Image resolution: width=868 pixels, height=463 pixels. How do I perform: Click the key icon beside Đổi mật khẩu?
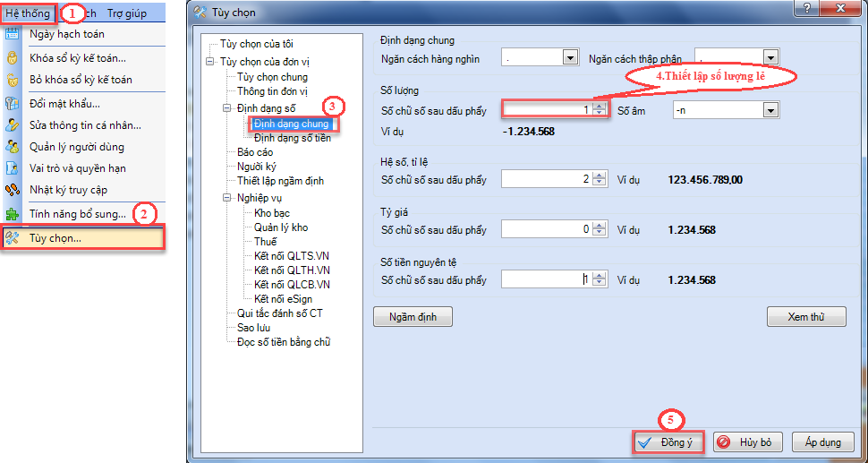click(13, 104)
